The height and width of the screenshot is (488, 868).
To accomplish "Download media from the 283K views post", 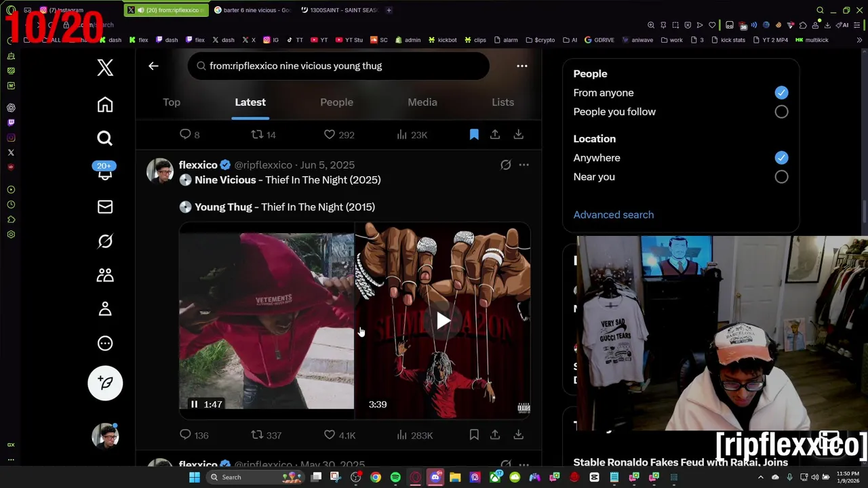I will click(518, 434).
